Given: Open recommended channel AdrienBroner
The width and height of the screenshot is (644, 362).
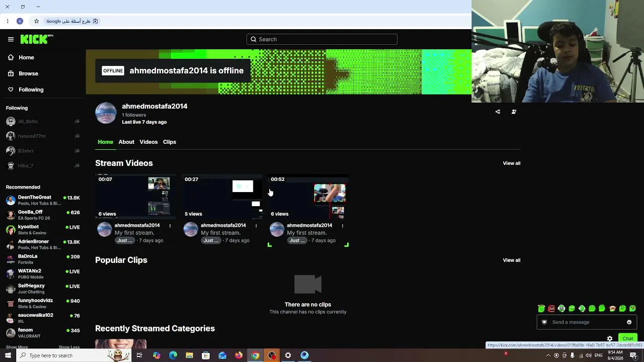Looking at the screenshot, I should tap(43, 244).
